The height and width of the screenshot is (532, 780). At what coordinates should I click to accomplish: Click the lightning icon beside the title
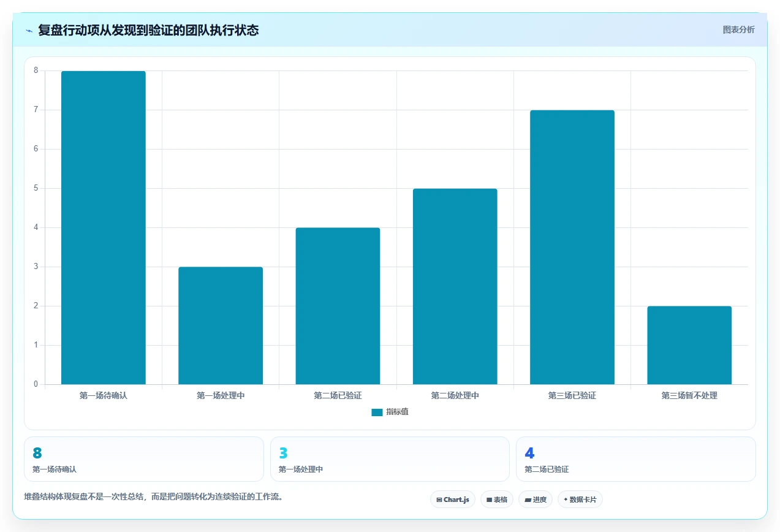coord(29,31)
